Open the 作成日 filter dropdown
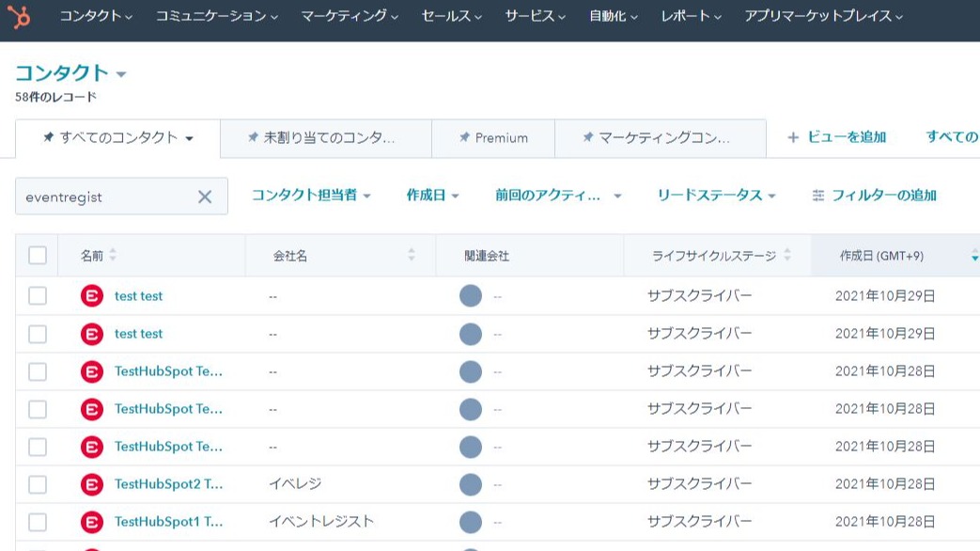980x551 pixels. point(432,196)
